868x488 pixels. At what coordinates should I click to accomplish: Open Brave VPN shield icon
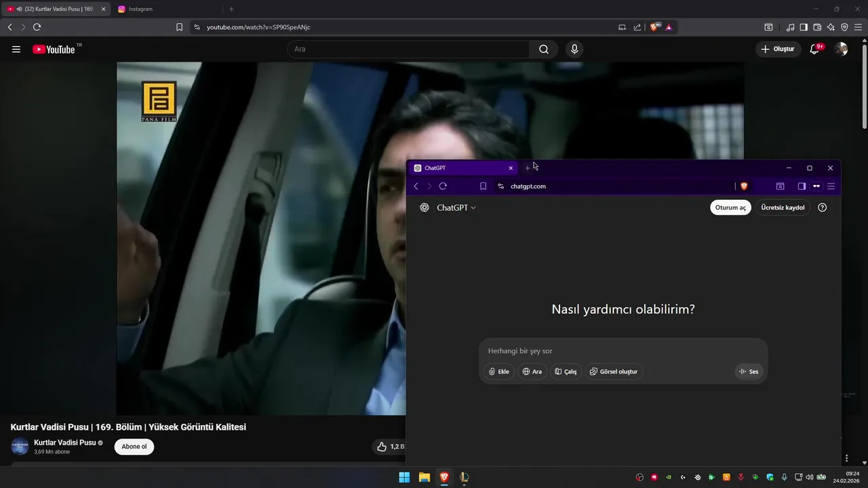[844, 27]
